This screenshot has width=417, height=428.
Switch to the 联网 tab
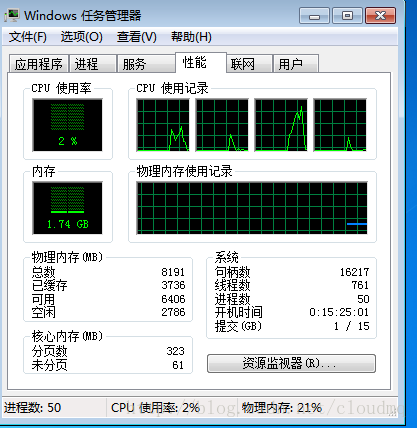[249, 64]
